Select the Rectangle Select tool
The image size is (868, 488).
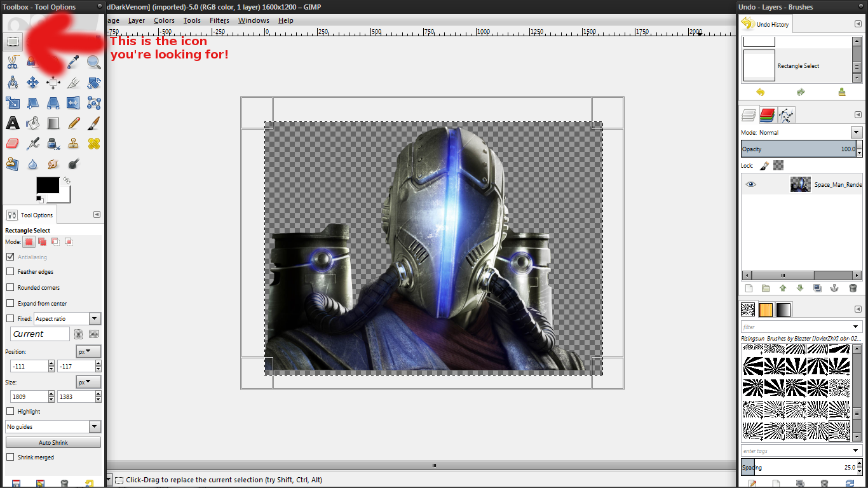pyautogui.click(x=13, y=42)
